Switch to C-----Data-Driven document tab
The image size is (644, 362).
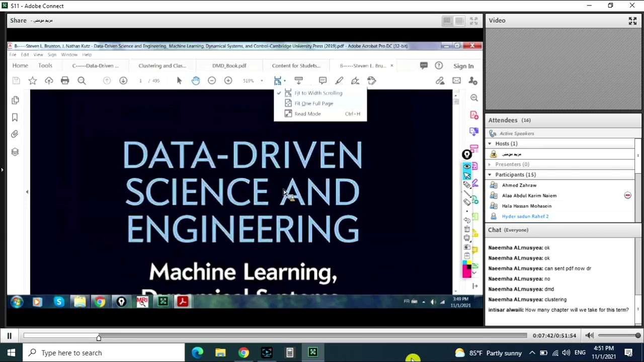[96, 66]
